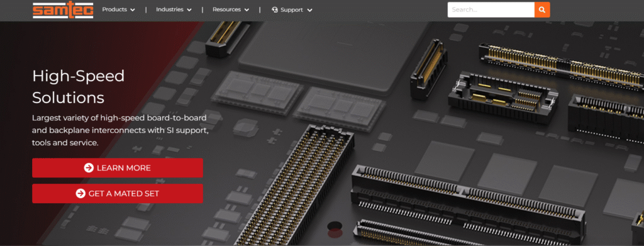Screen dimensions: 644x246
Task: Click the Support headset icon
Action: click(x=275, y=10)
